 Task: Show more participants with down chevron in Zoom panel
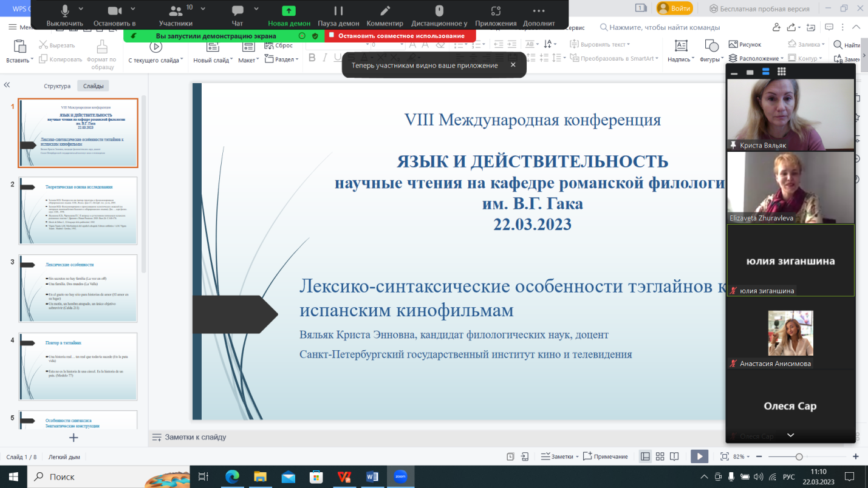click(x=790, y=435)
